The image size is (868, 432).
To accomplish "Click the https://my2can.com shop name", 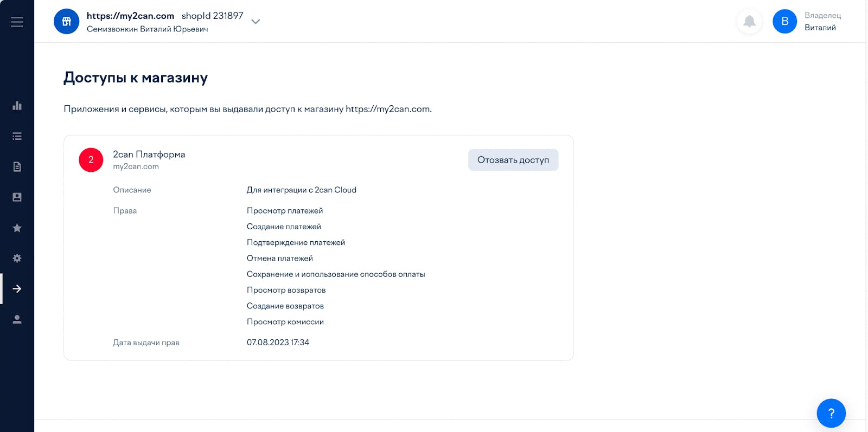I will pyautogui.click(x=130, y=16).
